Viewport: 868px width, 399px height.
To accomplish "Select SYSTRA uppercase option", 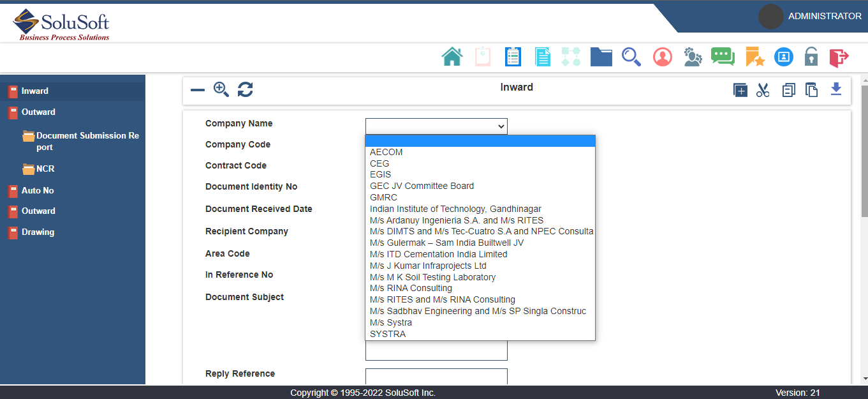I will [x=480, y=335].
